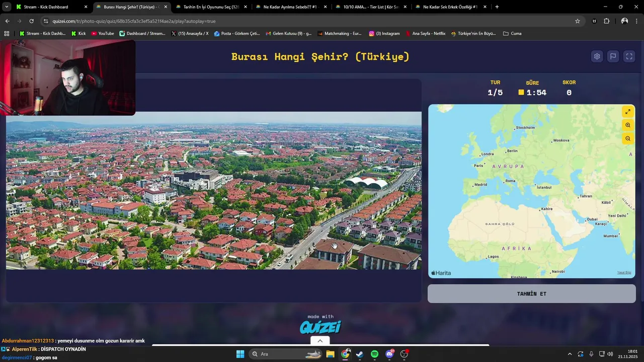Open Ana Sayfa - Netflix bookmark
The image size is (644, 362).
click(425, 34)
